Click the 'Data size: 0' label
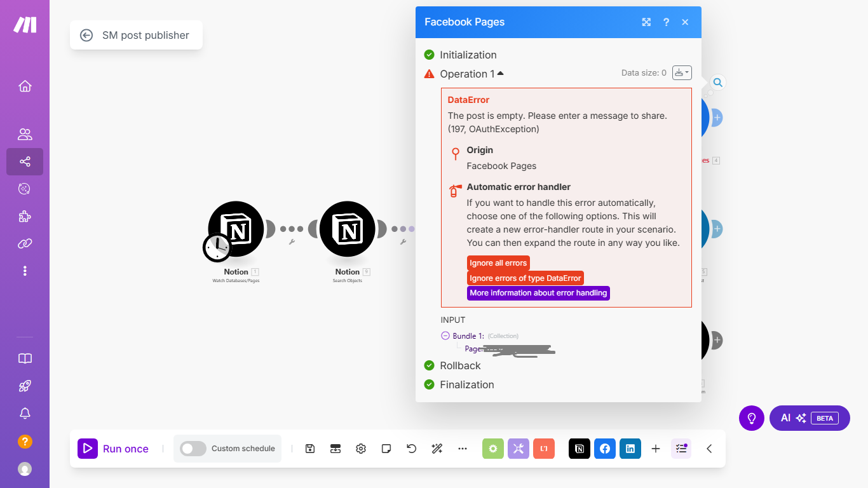This screenshot has height=488, width=868. [644, 73]
